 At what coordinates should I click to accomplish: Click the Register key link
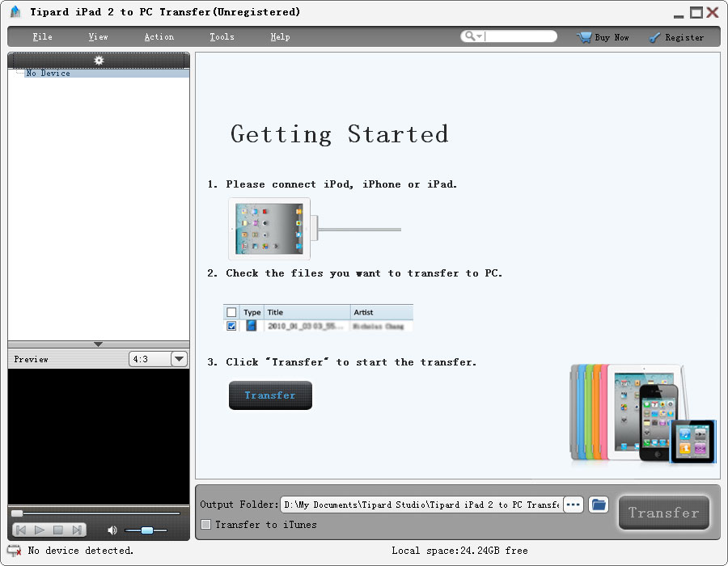(x=676, y=37)
